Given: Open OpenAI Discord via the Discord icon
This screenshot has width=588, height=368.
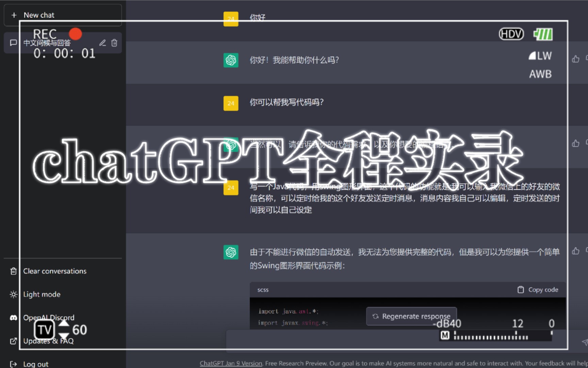Looking at the screenshot, I should tap(13, 317).
